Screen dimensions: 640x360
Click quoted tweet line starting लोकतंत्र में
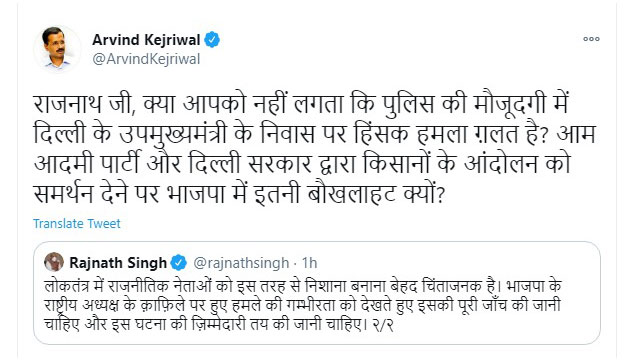[x=303, y=286]
